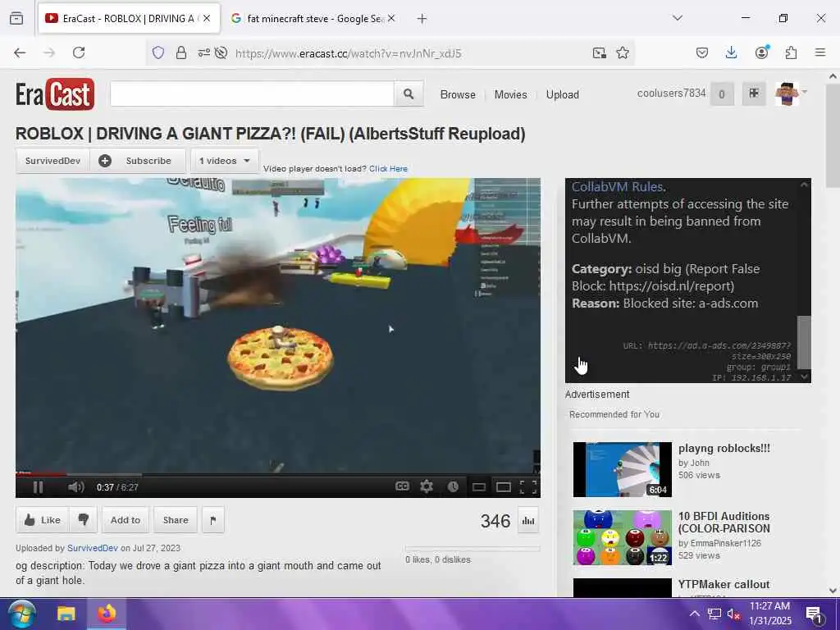840x630 pixels.
Task: Open the Browse menu item
Action: tap(458, 95)
